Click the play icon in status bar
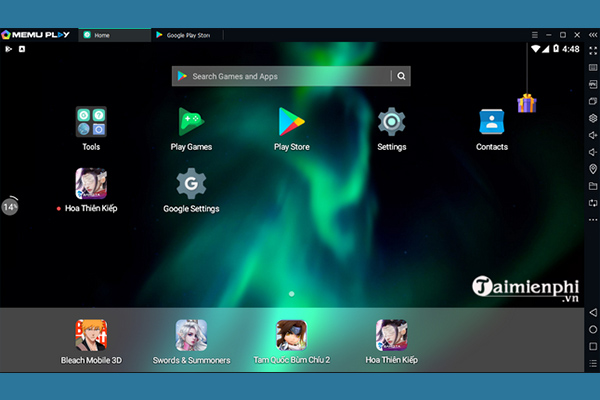The width and height of the screenshot is (600, 400). [8, 49]
